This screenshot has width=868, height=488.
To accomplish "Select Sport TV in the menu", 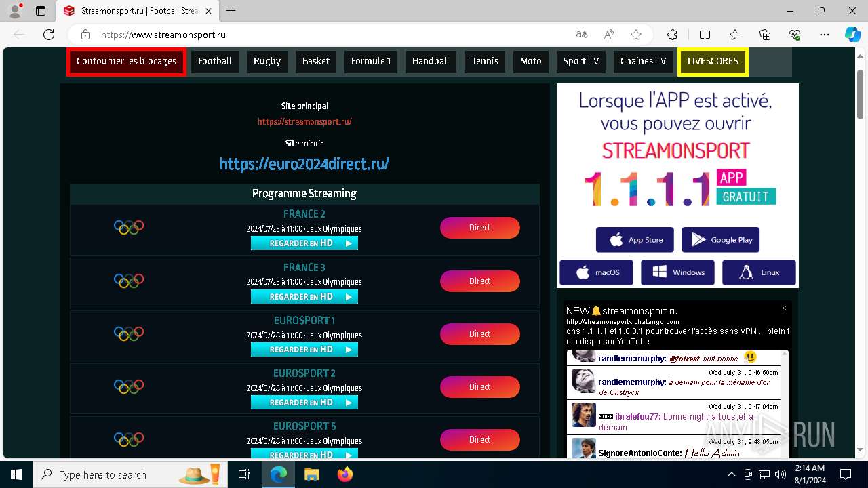I will pos(581,61).
